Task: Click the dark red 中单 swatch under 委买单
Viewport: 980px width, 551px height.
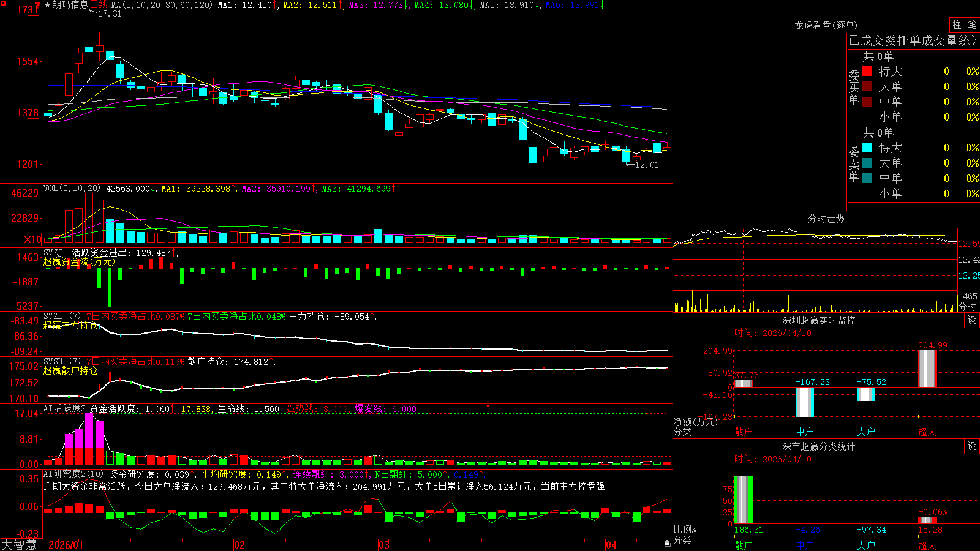Action: 867,101
